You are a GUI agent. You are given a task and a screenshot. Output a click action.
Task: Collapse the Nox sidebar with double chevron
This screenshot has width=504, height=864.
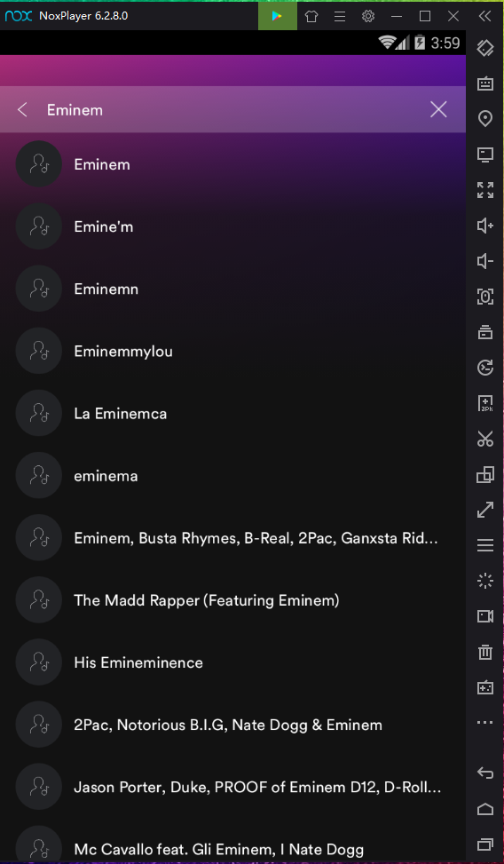[x=484, y=16]
